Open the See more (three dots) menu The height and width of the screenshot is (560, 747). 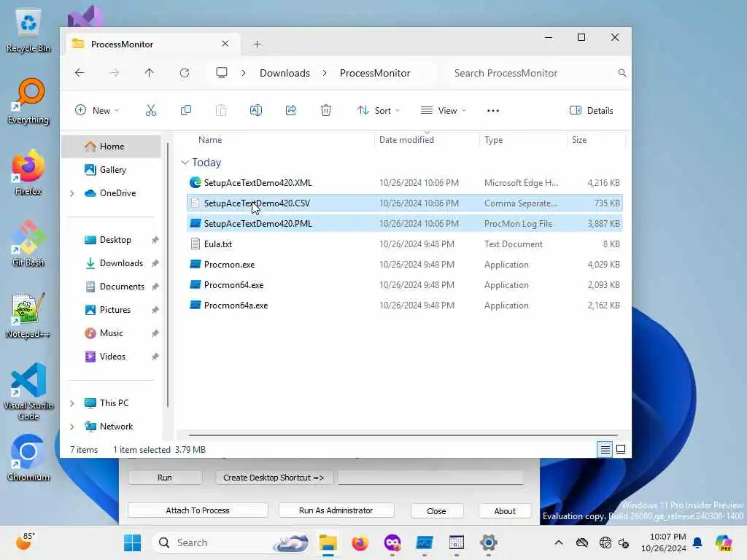click(493, 111)
